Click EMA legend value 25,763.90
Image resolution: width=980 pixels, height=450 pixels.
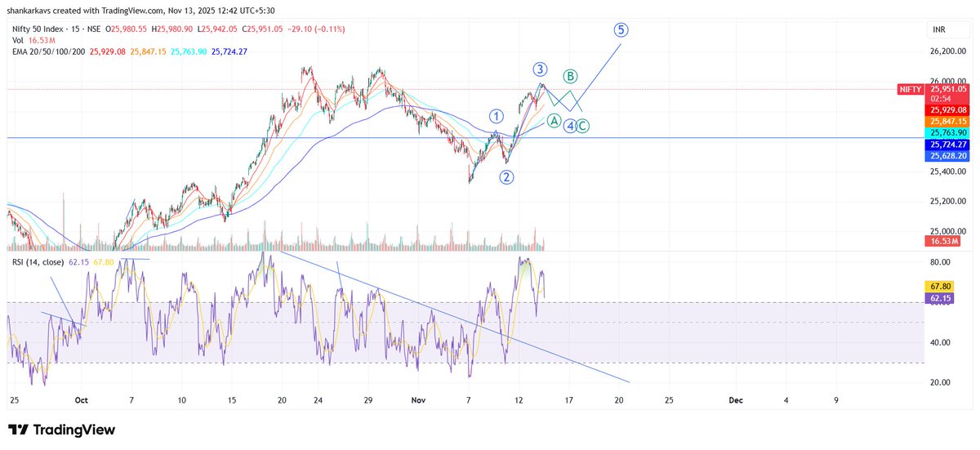[189, 51]
